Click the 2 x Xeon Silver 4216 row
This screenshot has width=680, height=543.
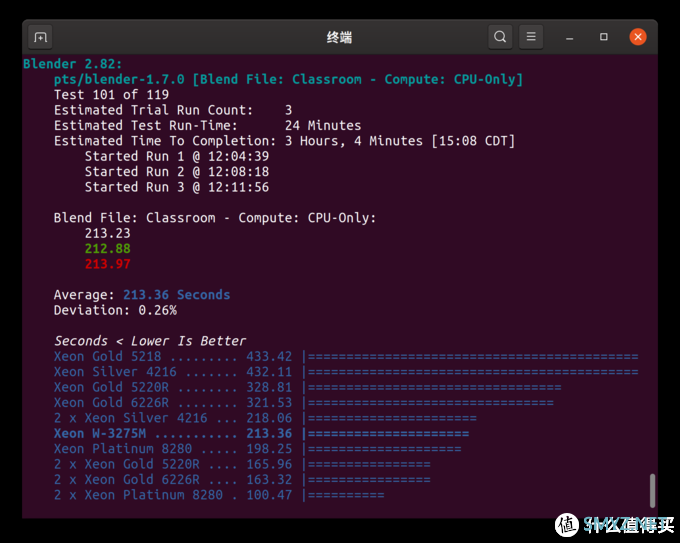coord(265,418)
